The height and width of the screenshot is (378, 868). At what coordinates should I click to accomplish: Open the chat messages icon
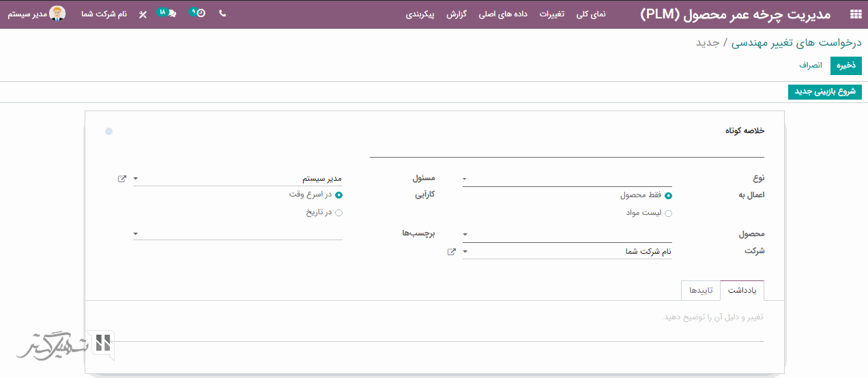[170, 14]
